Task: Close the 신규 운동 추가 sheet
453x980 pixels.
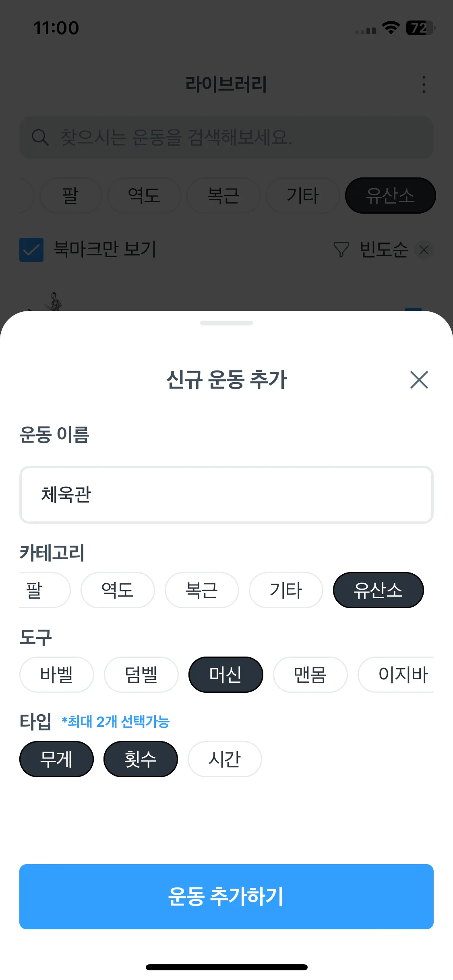Action: pos(419,380)
